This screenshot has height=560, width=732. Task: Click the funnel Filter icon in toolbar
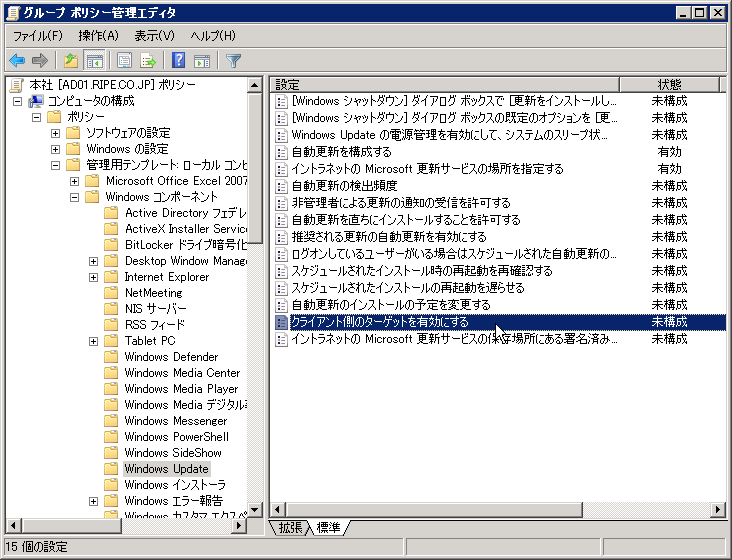(234, 60)
